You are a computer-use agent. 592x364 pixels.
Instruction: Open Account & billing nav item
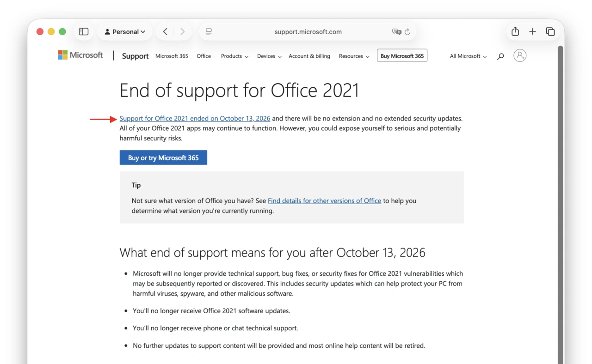[x=309, y=56]
